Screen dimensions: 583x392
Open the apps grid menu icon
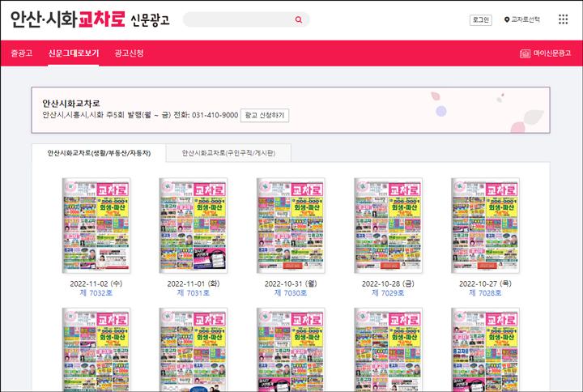pos(563,19)
